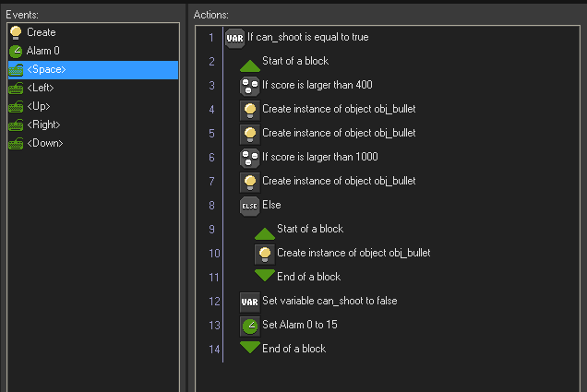Select the final End of a block on line 14

click(x=293, y=349)
